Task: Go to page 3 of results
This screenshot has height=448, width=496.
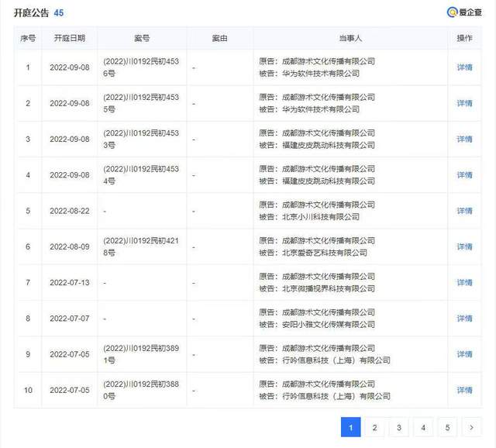Action: (x=398, y=427)
